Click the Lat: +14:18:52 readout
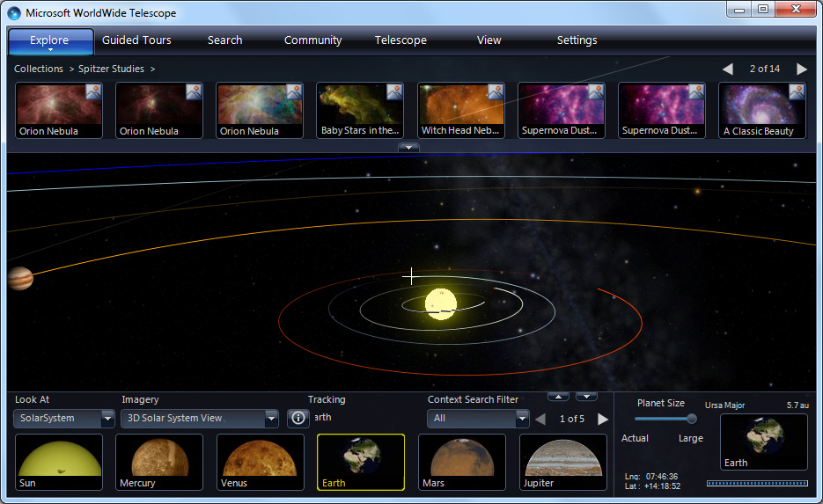The image size is (823, 504). [x=652, y=486]
